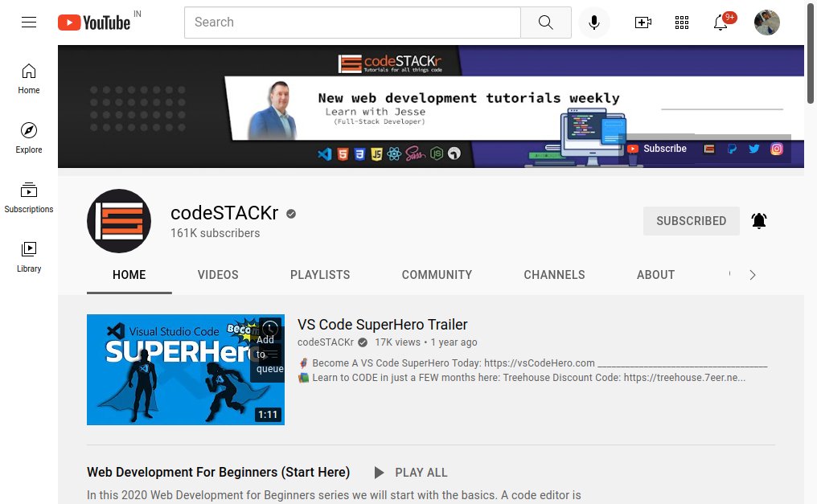Go to Home in sidebar
The width and height of the screenshot is (817, 504).
[x=29, y=79]
